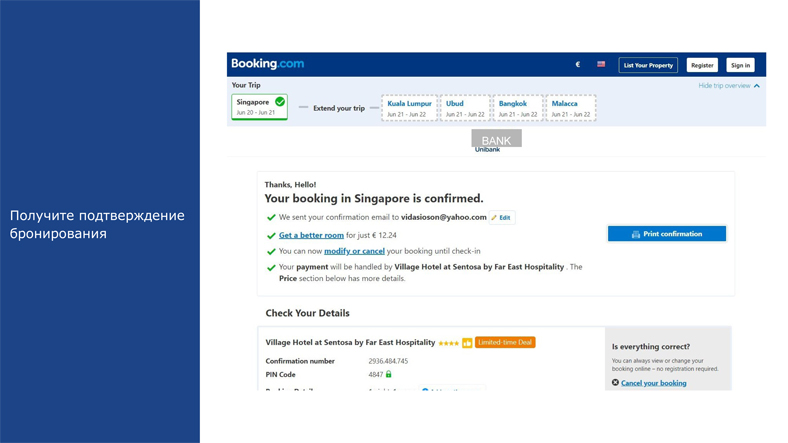Viewport: 788px width, 443px height.
Task: Click the Russian slide caption text
Action: [97, 225]
